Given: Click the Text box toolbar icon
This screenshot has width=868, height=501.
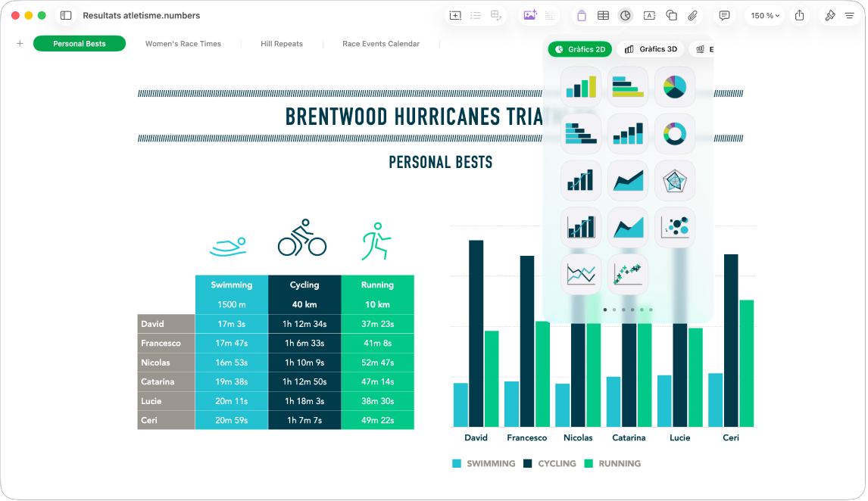Looking at the screenshot, I should 649,15.
